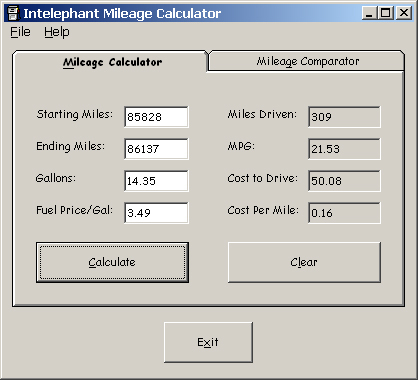Click the Fuel Price/Gal input field
Image resolution: width=418 pixels, height=380 pixels.
(x=156, y=213)
